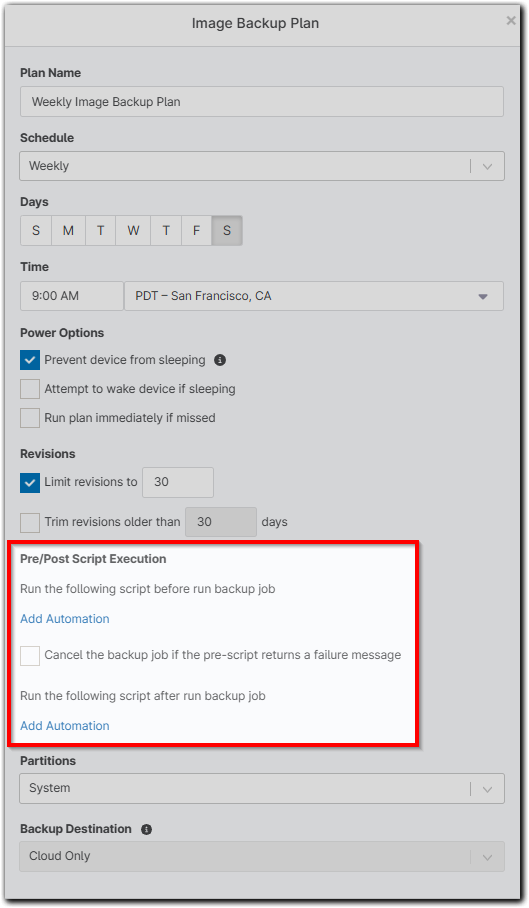Click Add Automation under before run backup job
This screenshot has width=529, height=908.
pyautogui.click(x=65, y=619)
